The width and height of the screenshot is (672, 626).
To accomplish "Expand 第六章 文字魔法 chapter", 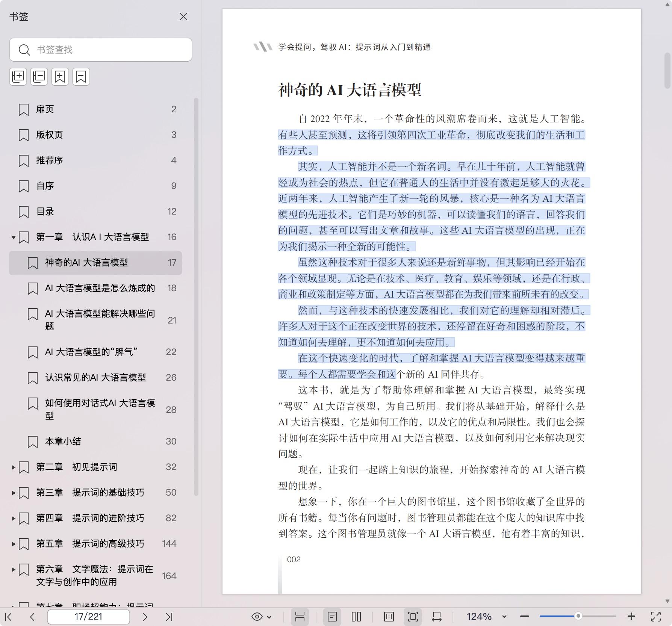I will [x=14, y=569].
